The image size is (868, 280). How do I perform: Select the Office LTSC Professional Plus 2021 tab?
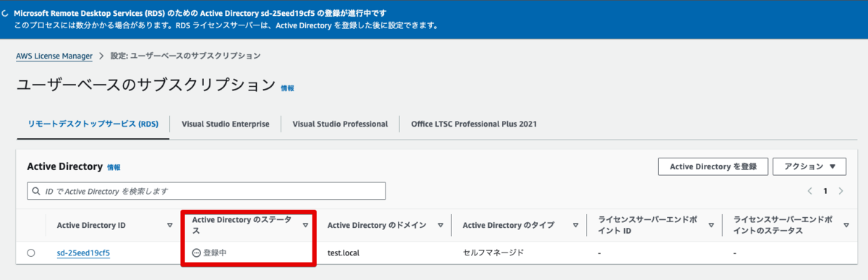click(x=474, y=124)
